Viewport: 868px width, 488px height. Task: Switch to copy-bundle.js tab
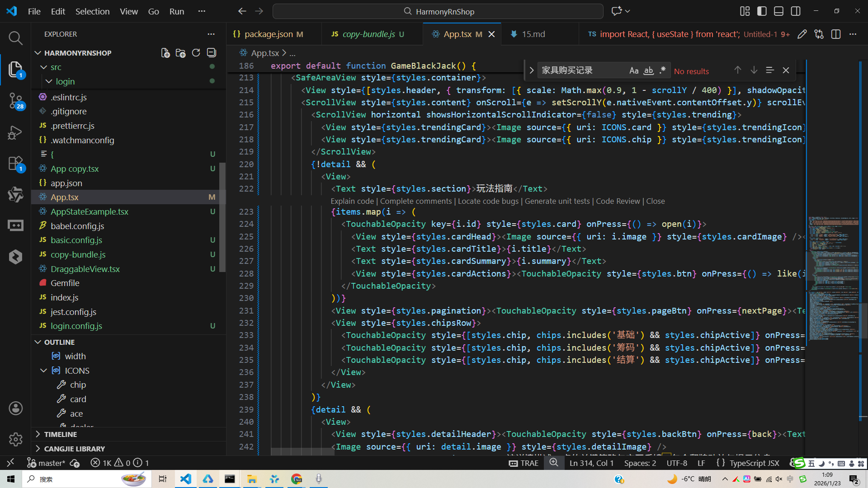click(x=368, y=34)
